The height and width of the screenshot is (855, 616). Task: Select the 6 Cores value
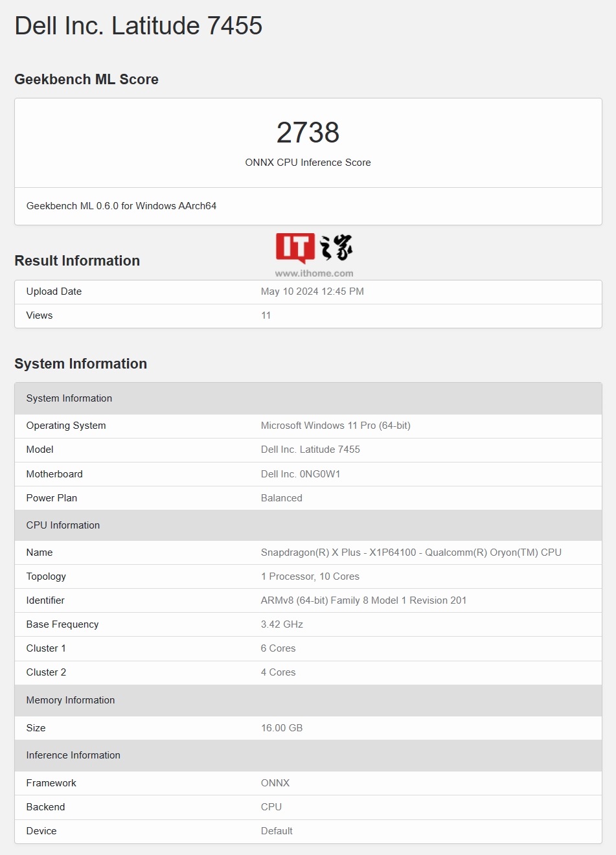tap(279, 648)
